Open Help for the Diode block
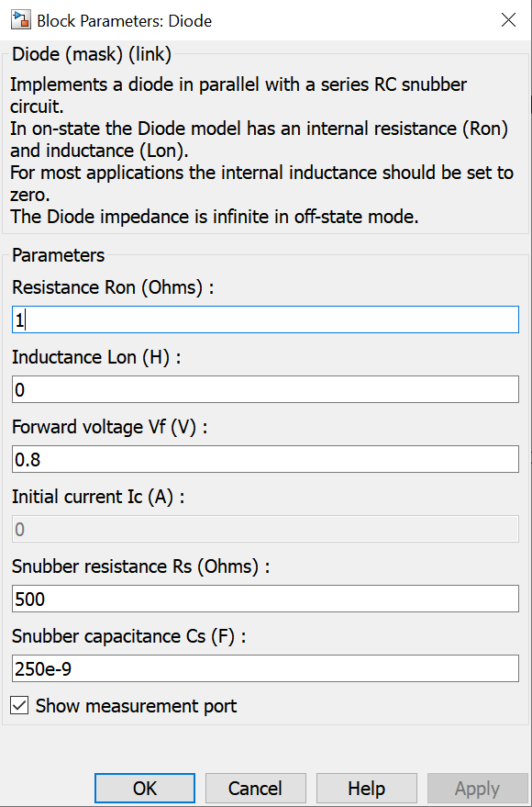 pos(367,788)
